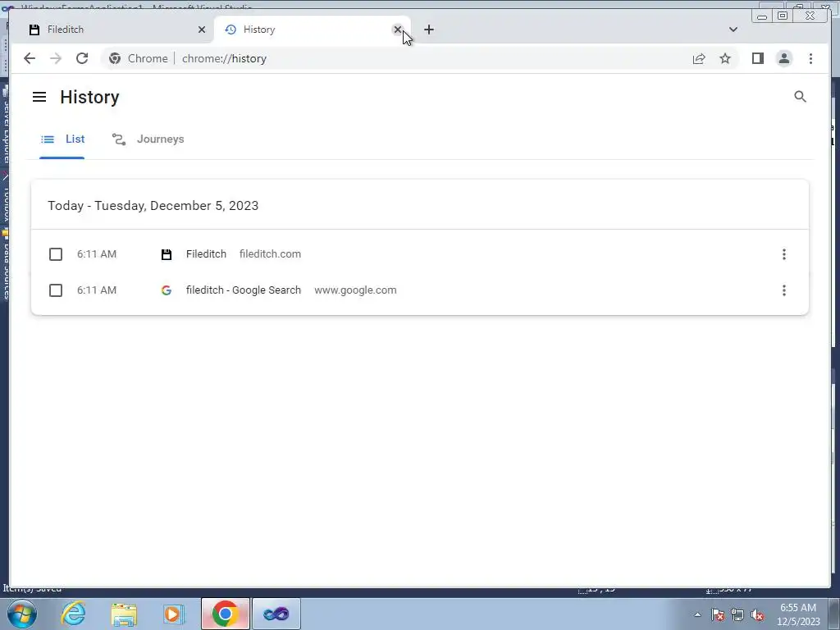840x630 pixels.
Task: Click the browser forward arrow
Action: (56, 58)
